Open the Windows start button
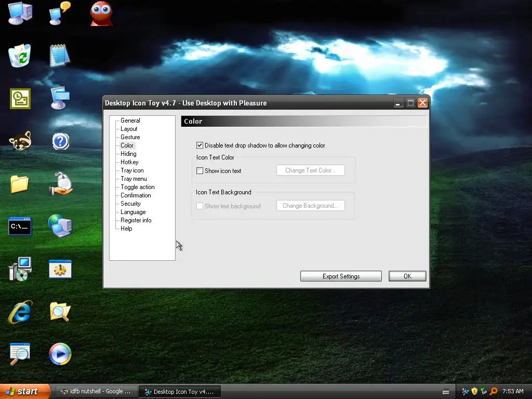 [x=25, y=392]
